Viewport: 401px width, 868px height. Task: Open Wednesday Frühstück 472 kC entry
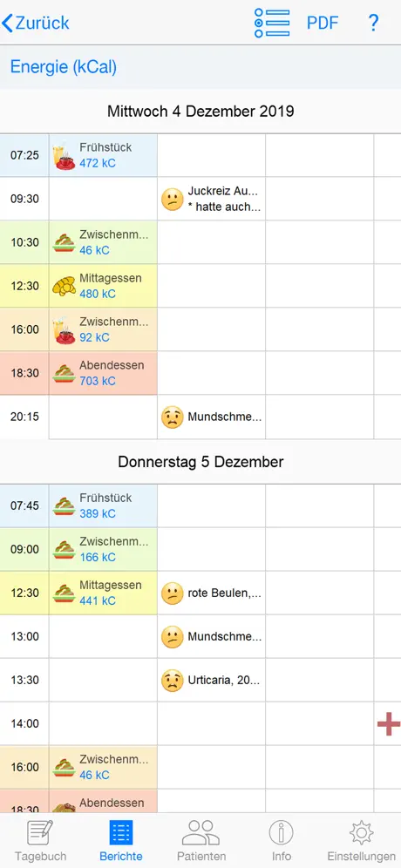[103, 155]
